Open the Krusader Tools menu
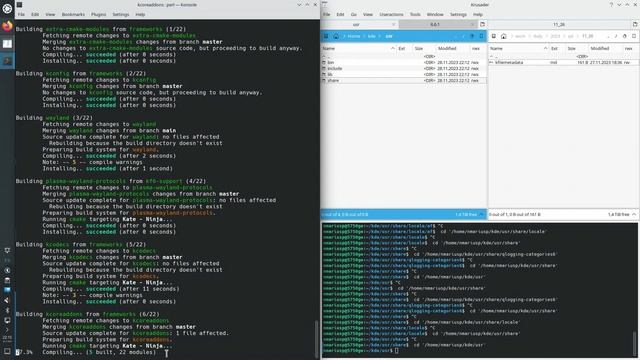This screenshot has width=640, height=360. tap(415, 14)
